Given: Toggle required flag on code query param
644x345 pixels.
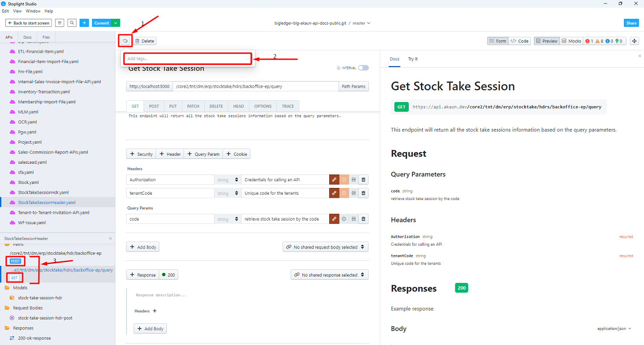Looking at the screenshot, I should click(x=344, y=219).
